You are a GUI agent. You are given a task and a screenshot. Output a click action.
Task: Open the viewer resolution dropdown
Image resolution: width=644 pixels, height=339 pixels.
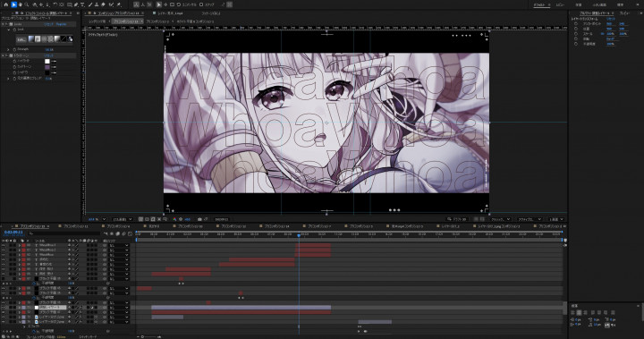pyautogui.click(x=123, y=219)
